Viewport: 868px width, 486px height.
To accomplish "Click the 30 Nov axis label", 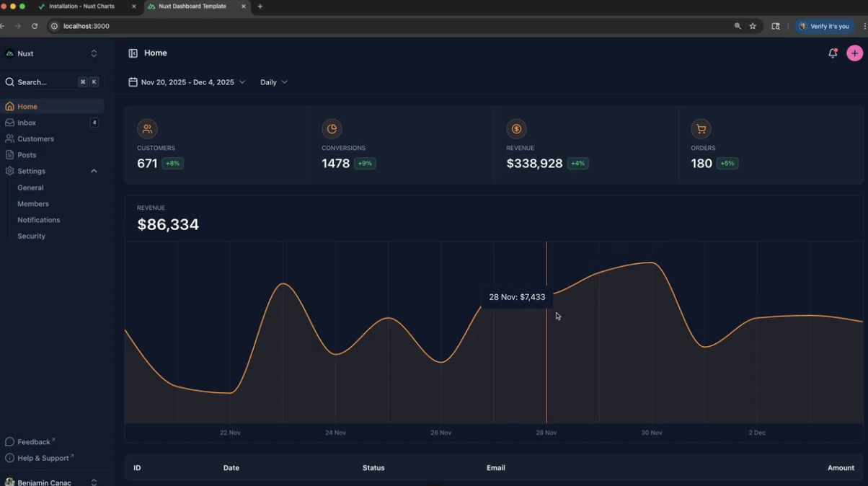I will (652, 433).
